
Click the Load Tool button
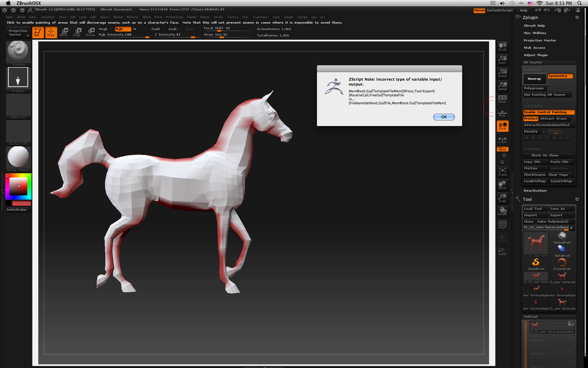[x=536, y=209]
